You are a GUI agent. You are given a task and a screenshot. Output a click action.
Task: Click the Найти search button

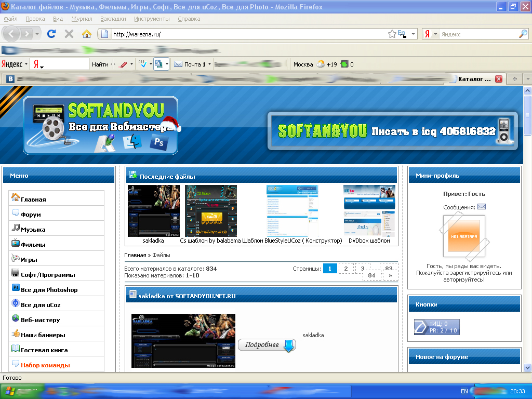100,64
